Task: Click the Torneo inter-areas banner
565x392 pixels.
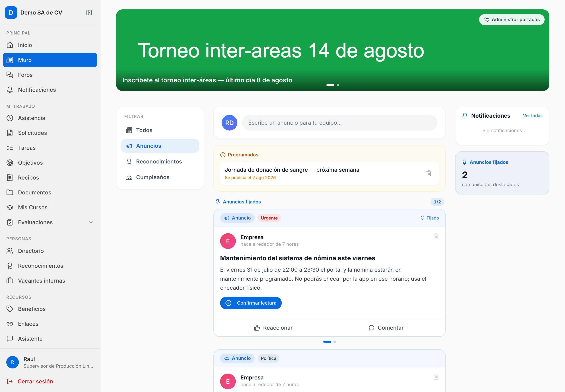Action: [x=333, y=50]
